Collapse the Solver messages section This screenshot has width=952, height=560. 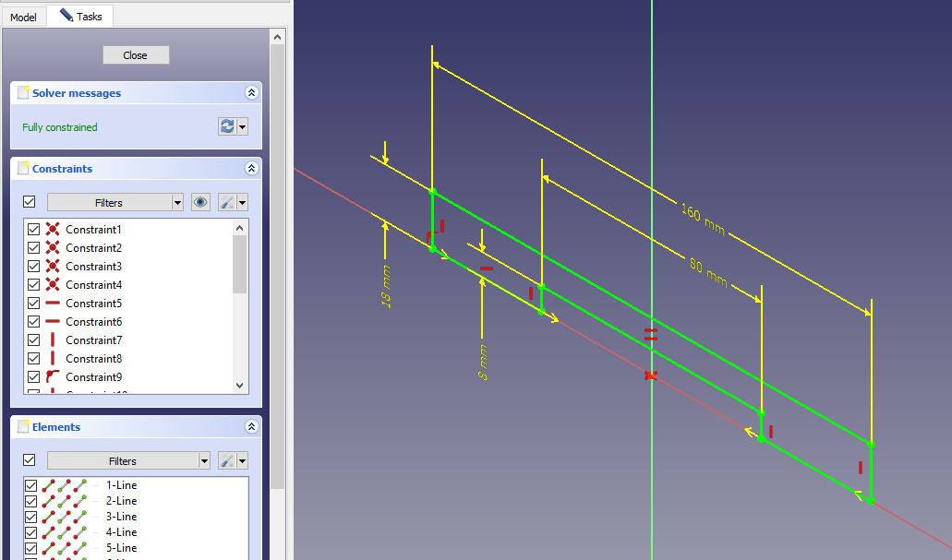[x=251, y=93]
